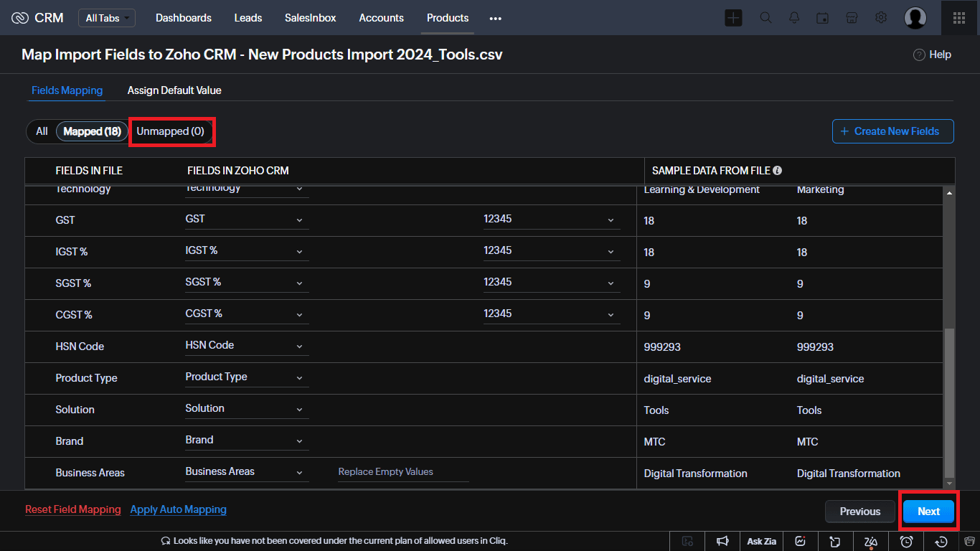Screen dimensions: 980x551
Task: Open the CGST % CRM field dropdown
Action: [x=247, y=314]
